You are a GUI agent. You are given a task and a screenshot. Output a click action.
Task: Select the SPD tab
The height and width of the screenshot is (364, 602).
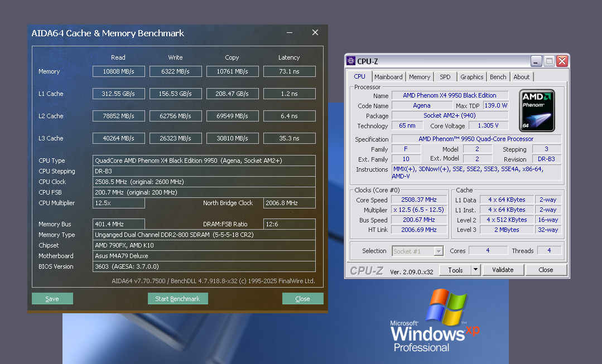click(445, 77)
